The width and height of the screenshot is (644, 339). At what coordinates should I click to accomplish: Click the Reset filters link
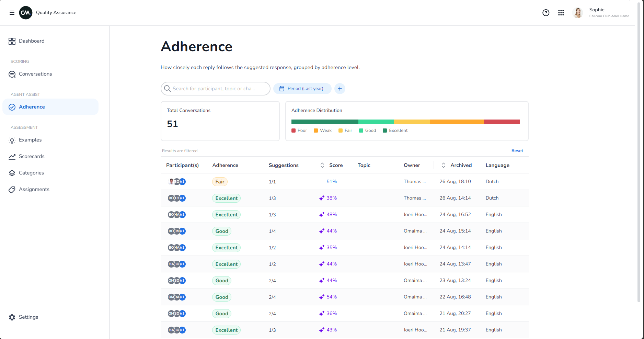click(517, 151)
